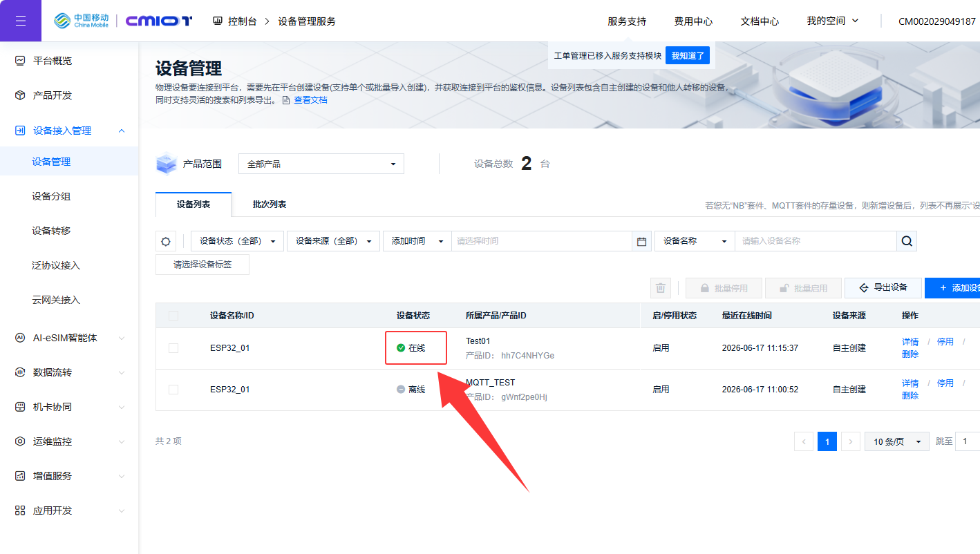Click grey offline status icon for MQTT_TEST
This screenshot has height=554, width=980.
(401, 390)
